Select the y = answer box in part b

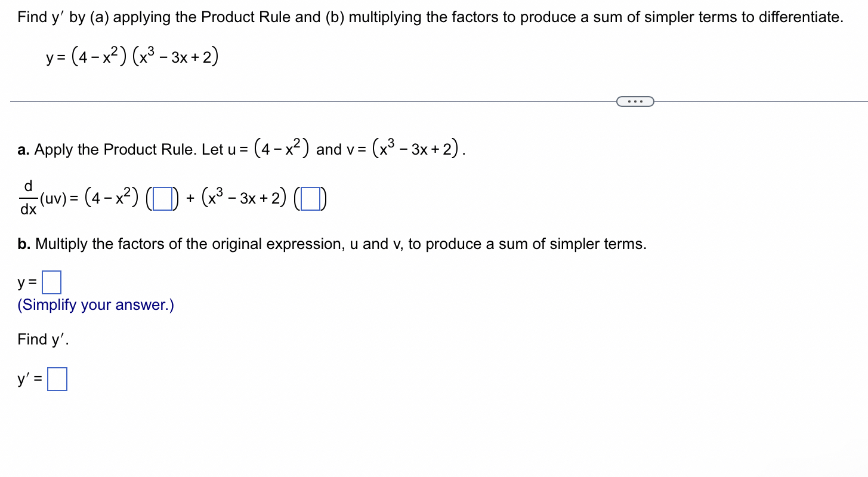[x=51, y=282]
